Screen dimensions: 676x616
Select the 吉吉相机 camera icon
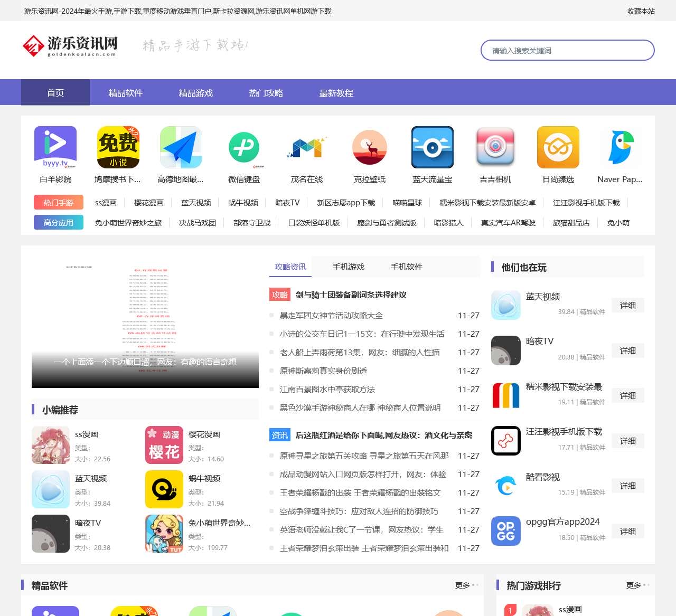(x=495, y=147)
